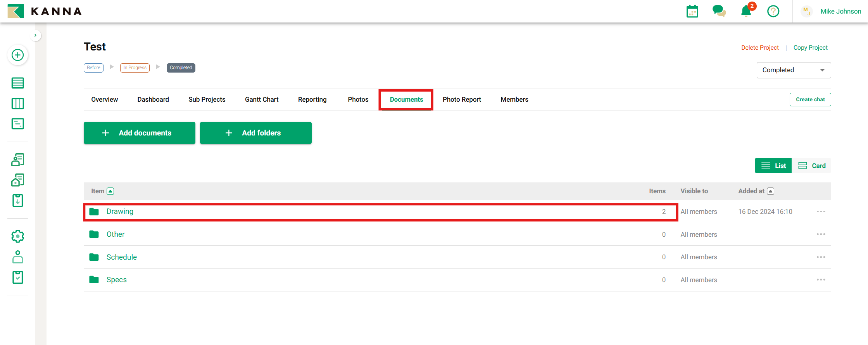Set project stage to In Progress
This screenshot has height=345, width=868.
click(135, 68)
